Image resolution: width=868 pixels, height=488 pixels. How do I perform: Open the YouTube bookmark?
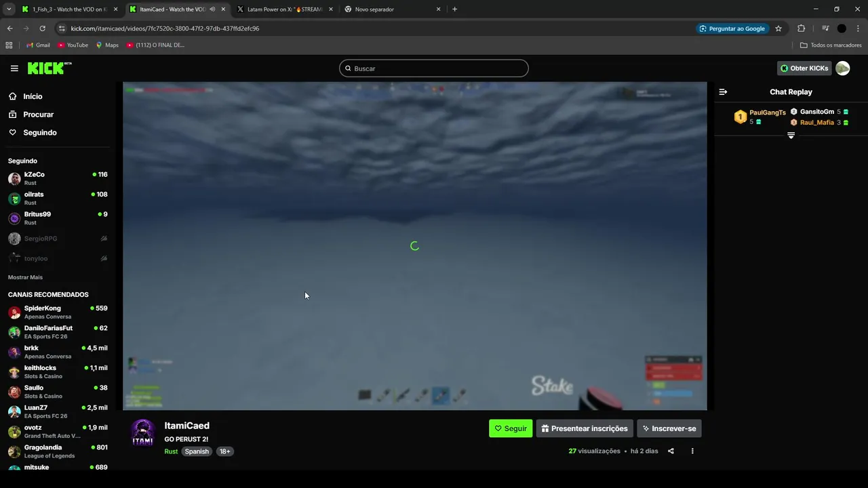tap(73, 45)
